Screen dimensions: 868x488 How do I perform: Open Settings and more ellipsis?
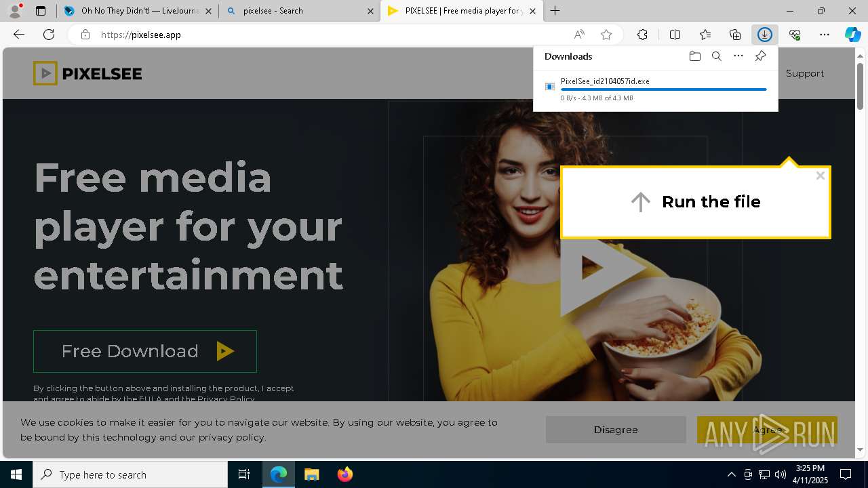[825, 35]
